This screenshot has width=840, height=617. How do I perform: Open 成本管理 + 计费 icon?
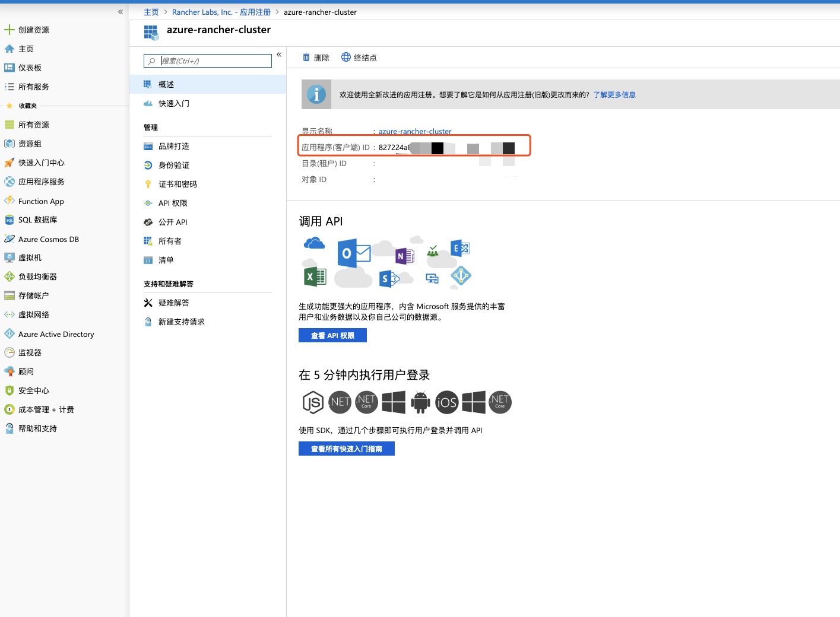pyautogui.click(x=9, y=409)
